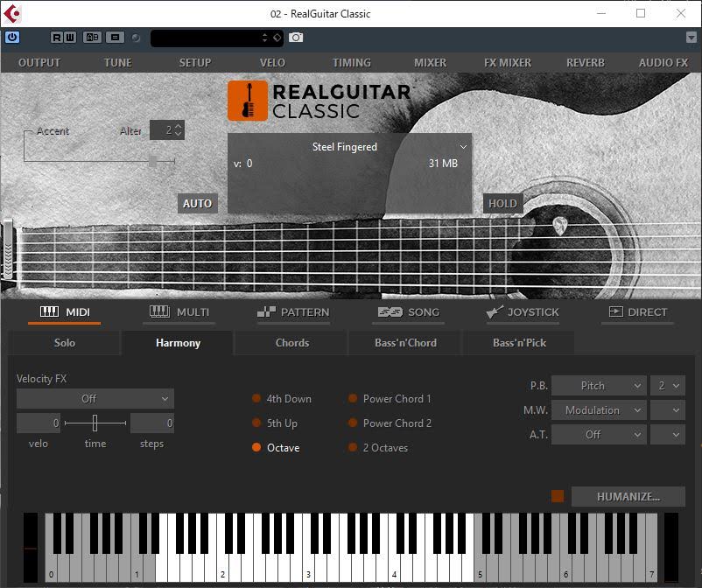The image size is (702, 588).
Task: Enable Read automation R button
Action: [56, 38]
